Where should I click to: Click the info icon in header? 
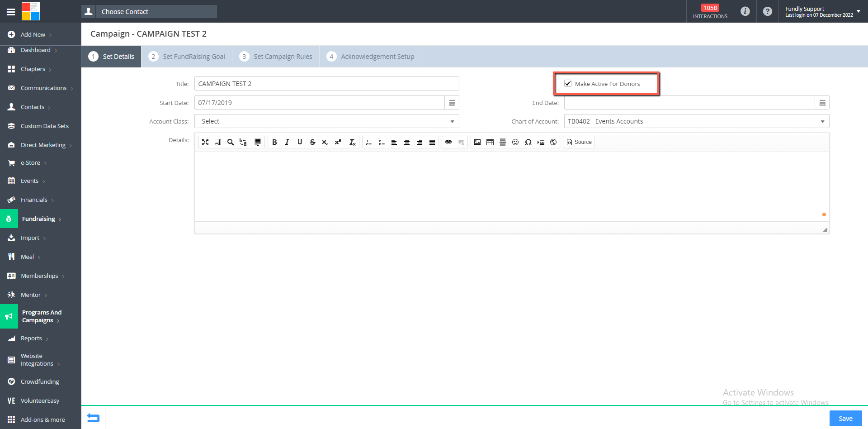(x=745, y=11)
